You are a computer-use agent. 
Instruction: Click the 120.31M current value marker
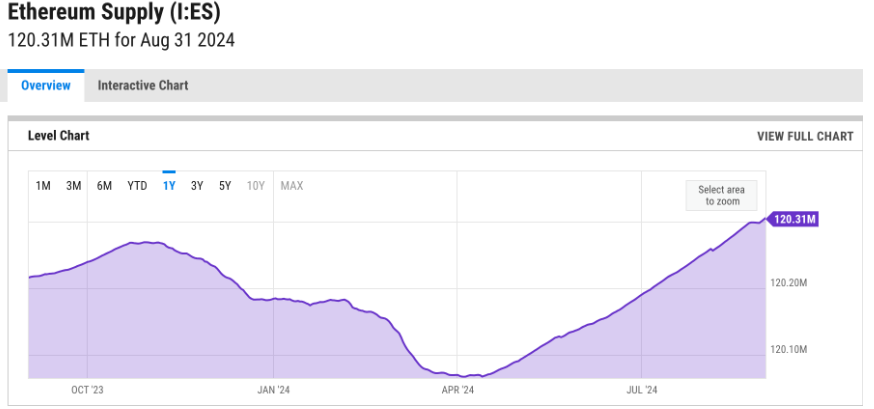point(792,220)
